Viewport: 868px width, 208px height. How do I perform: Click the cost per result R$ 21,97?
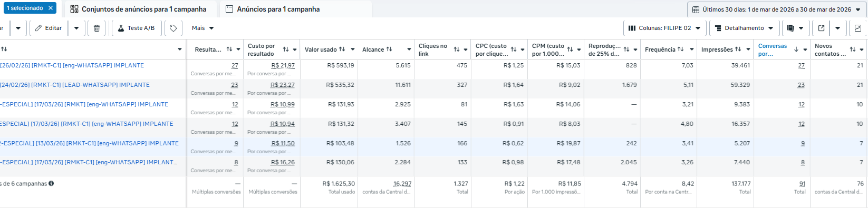[x=283, y=66]
